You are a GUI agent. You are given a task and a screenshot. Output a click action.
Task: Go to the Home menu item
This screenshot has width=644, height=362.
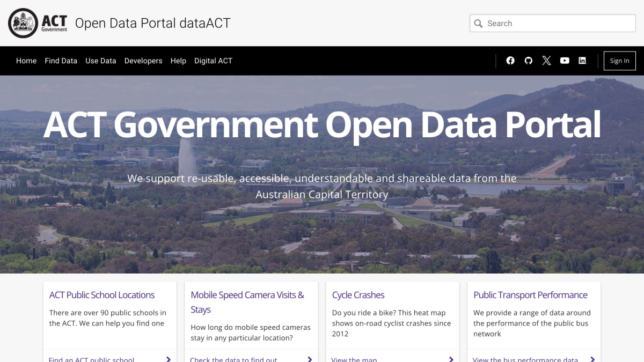(x=26, y=61)
